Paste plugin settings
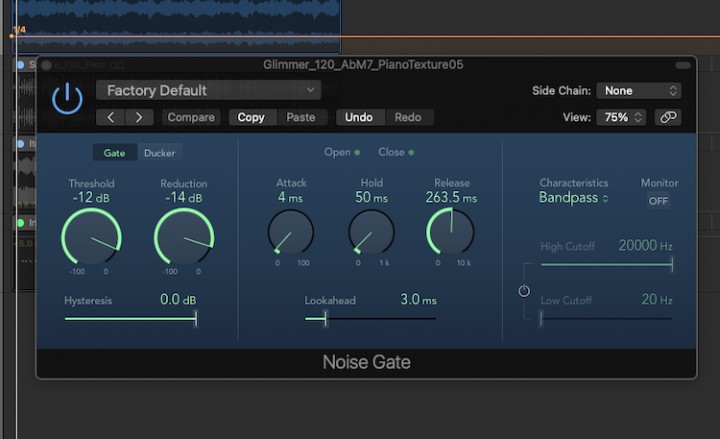The width and height of the screenshot is (720, 439). 301,118
